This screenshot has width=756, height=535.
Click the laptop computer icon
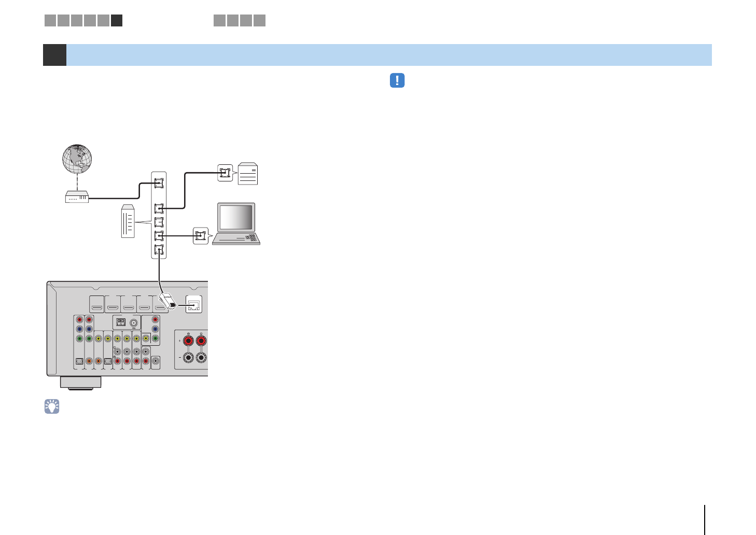(236, 224)
